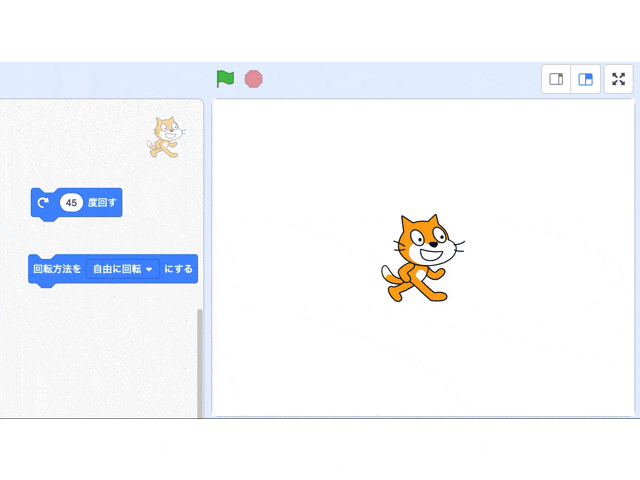Click the green flag to start
640x480 pixels.
click(225, 78)
